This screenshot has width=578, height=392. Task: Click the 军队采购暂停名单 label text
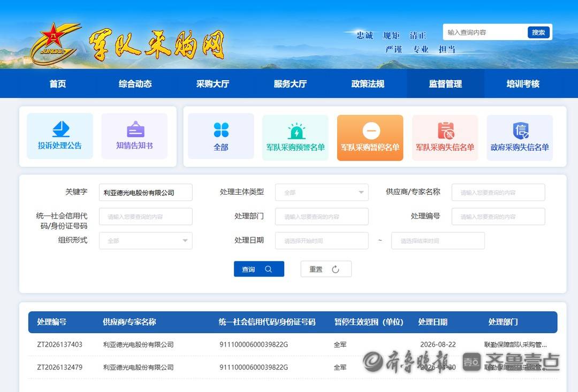pyautogui.click(x=370, y=148)
